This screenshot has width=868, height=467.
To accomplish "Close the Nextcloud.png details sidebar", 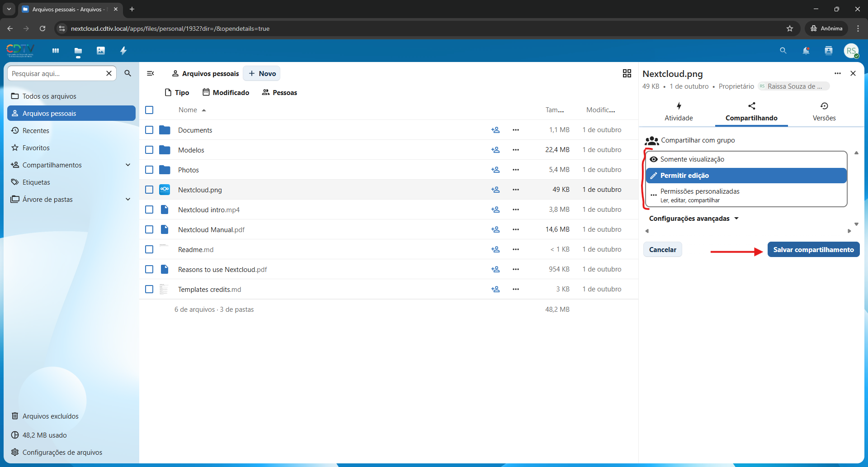I will click(x=853, y=73).
